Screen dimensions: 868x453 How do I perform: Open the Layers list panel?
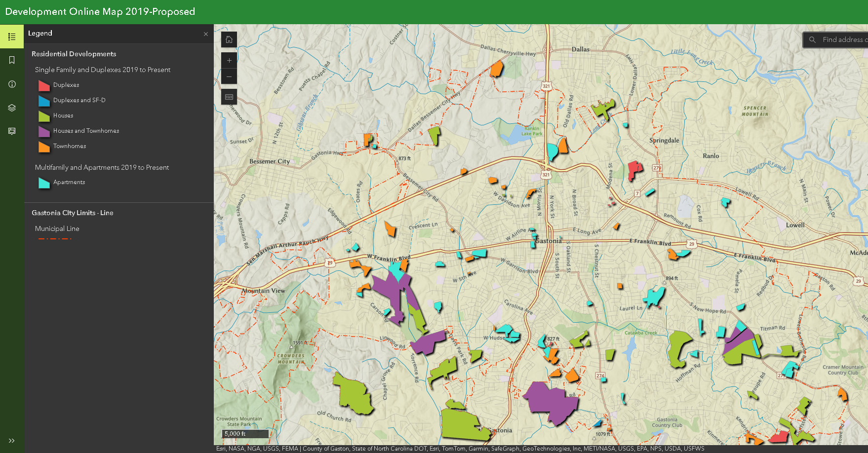(x=11, y=107)
